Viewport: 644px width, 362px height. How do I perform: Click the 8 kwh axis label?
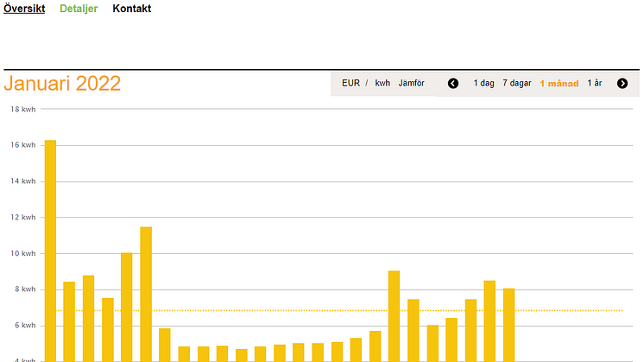pyautogui.click(x=25, y=289)
